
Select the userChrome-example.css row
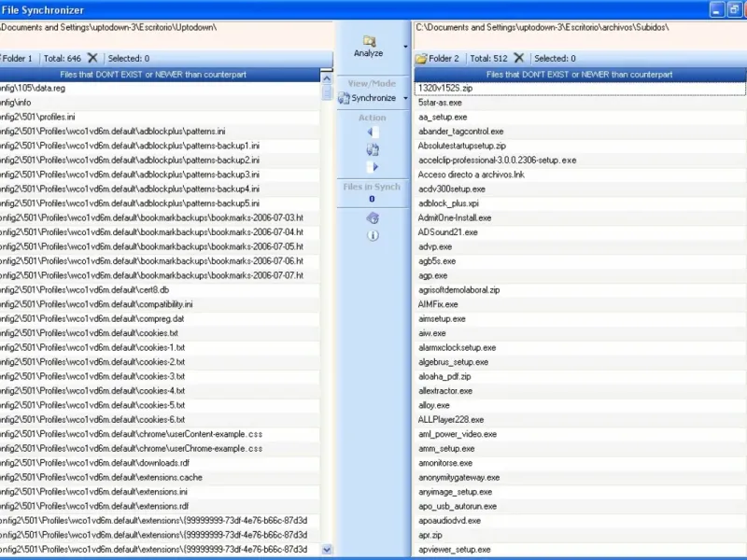click(x=160, y=448)
